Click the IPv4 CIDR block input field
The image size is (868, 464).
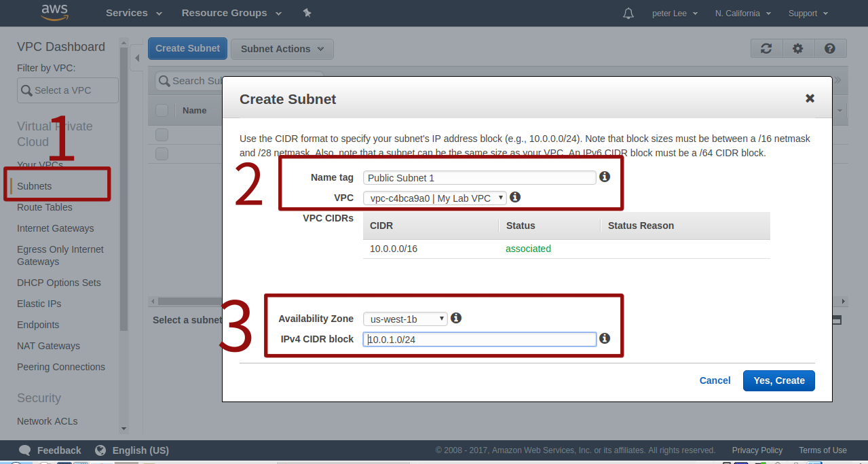click(479, 339)
